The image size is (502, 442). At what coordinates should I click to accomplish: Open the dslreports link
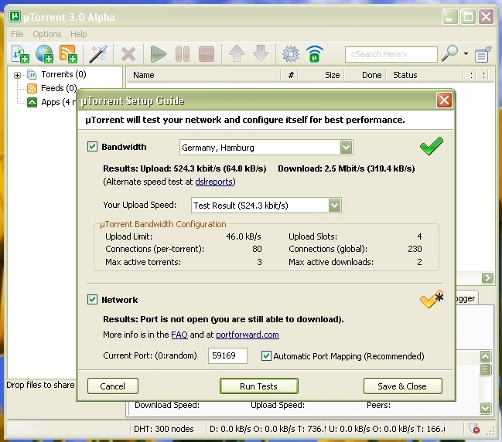pos(214,182)
